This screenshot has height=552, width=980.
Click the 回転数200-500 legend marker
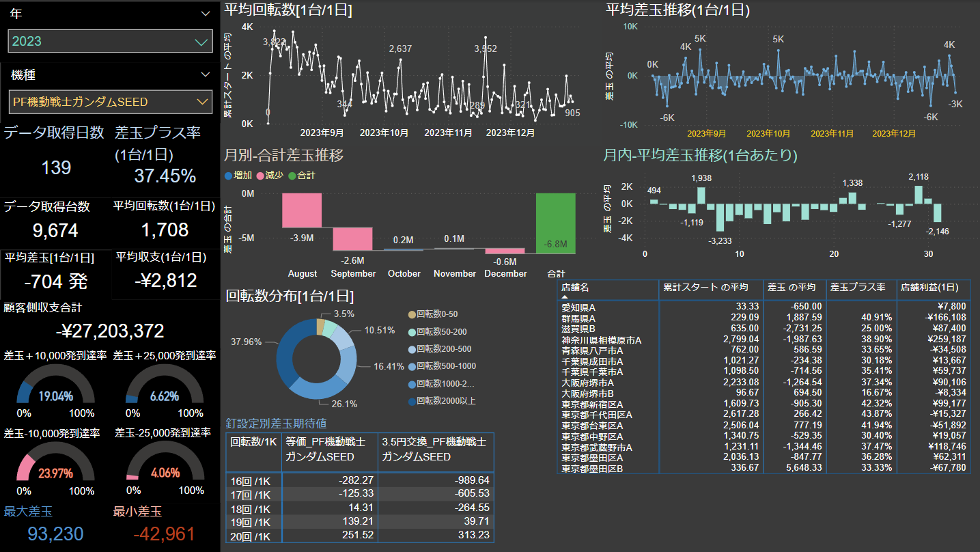point(411,349)
